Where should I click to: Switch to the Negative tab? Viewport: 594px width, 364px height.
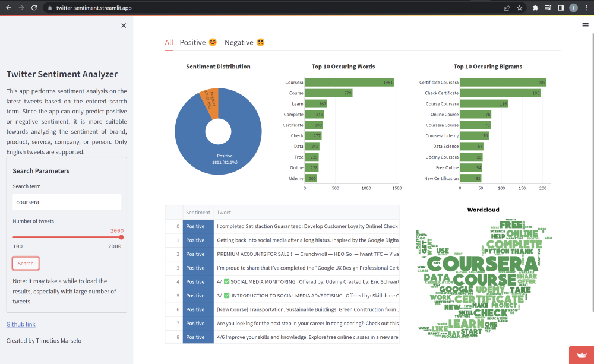pos(244,42)
